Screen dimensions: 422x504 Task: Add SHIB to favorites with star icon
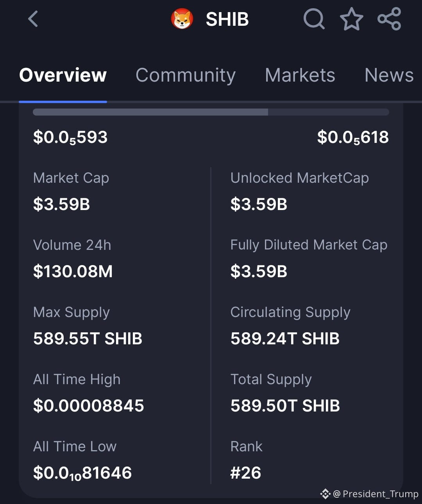coord(351,19)
